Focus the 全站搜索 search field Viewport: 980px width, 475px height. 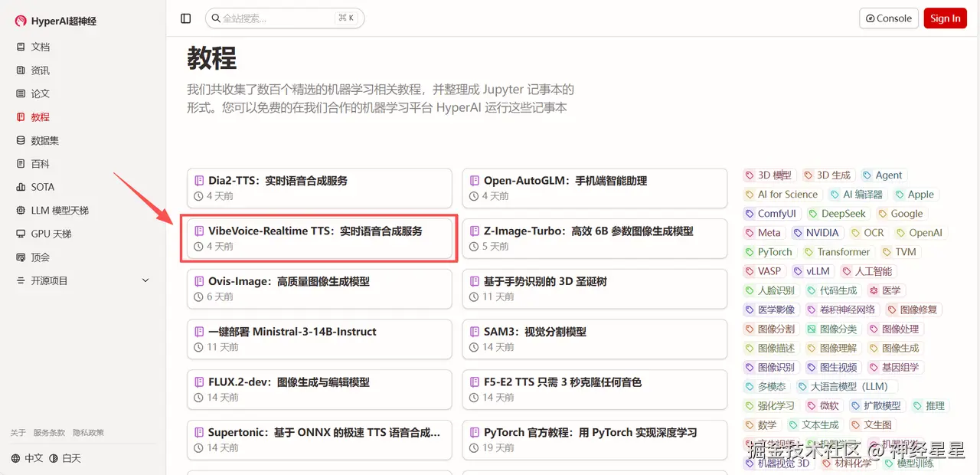click(x=285, y=18)
